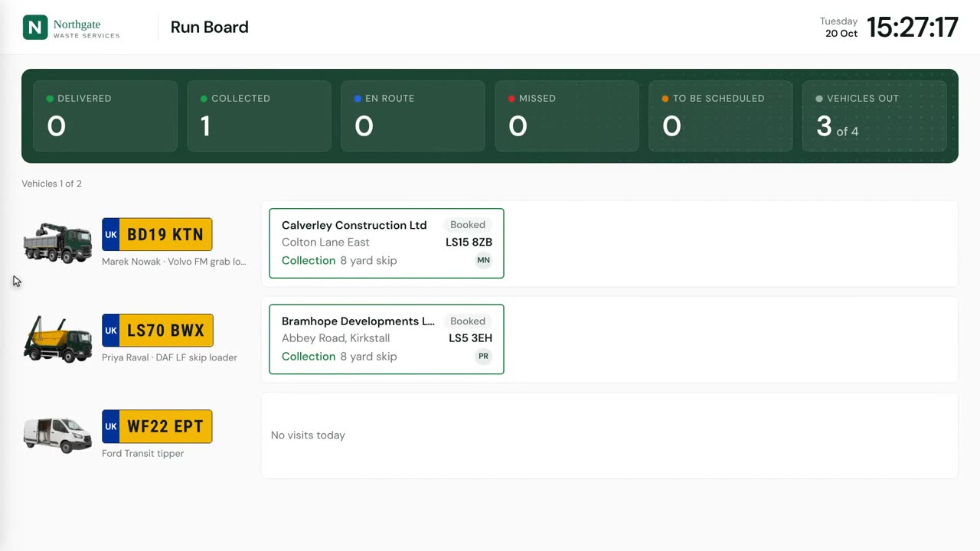Open the To Be Scheduled tile

pos(720,116)
